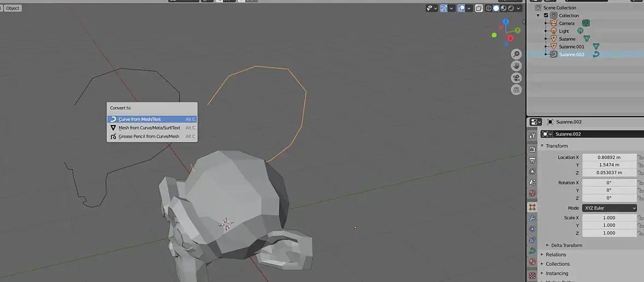
Task: Click the Scale X value field
Action: (609, 218)
